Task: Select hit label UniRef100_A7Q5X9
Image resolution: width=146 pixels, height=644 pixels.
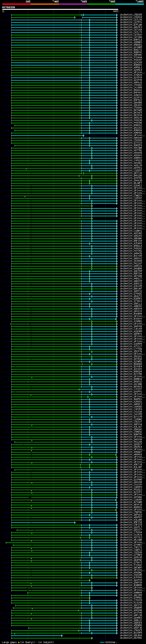Action: tap(131, 75)
